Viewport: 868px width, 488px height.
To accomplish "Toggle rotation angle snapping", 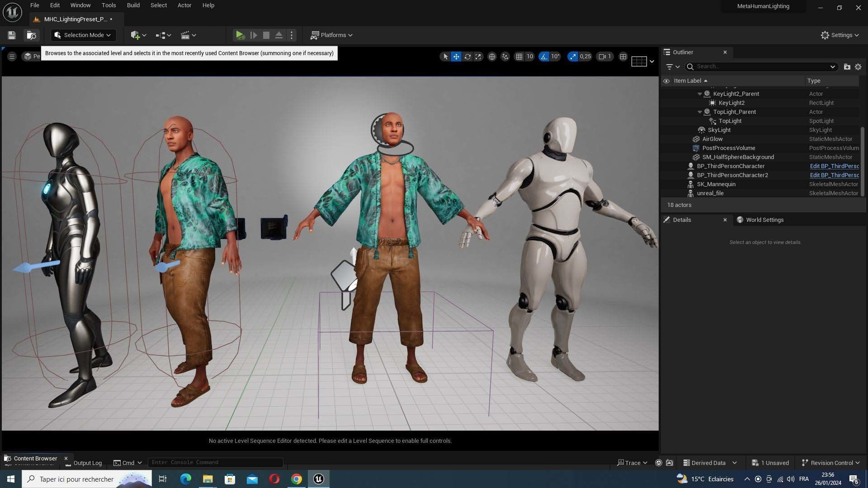I will (x=544, y=56).
